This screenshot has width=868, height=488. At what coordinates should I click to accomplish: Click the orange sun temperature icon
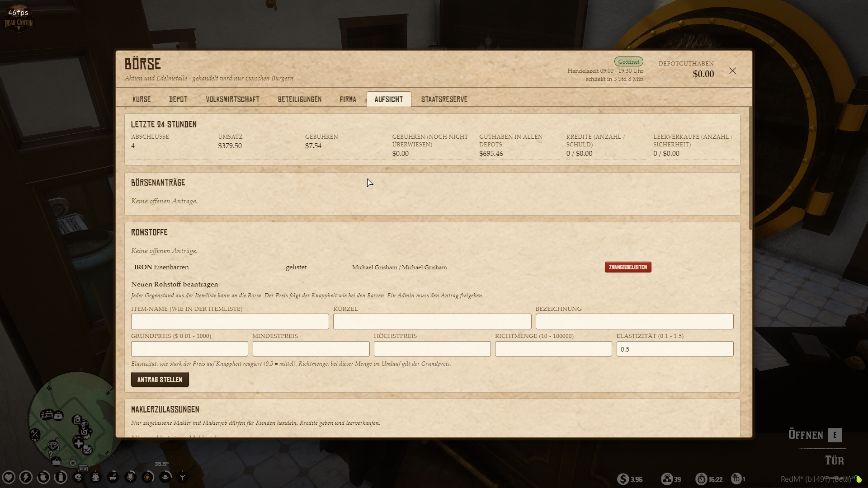tap(148, 477)
